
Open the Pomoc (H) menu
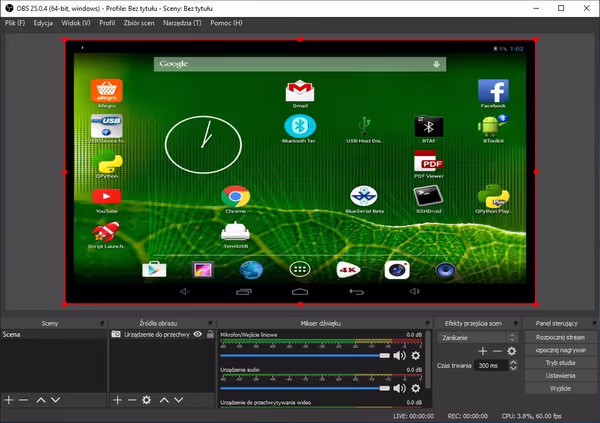226,23
